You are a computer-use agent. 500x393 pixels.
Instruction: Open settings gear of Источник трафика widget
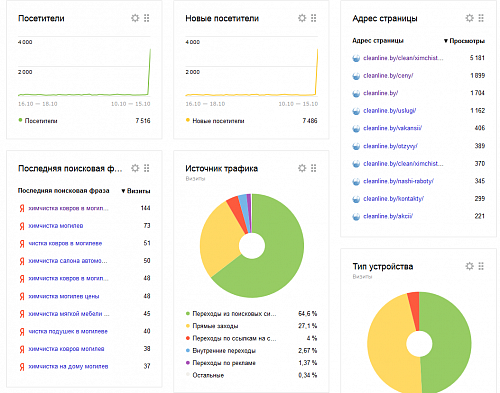[x=302, y=168]
